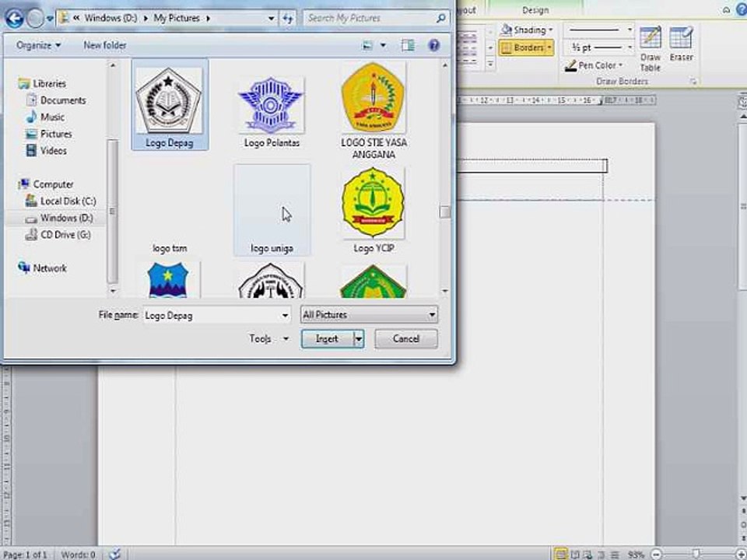The height and width of the screenshot is (560, 747).
Task: Select the logo uniga file
Action: 272,210
